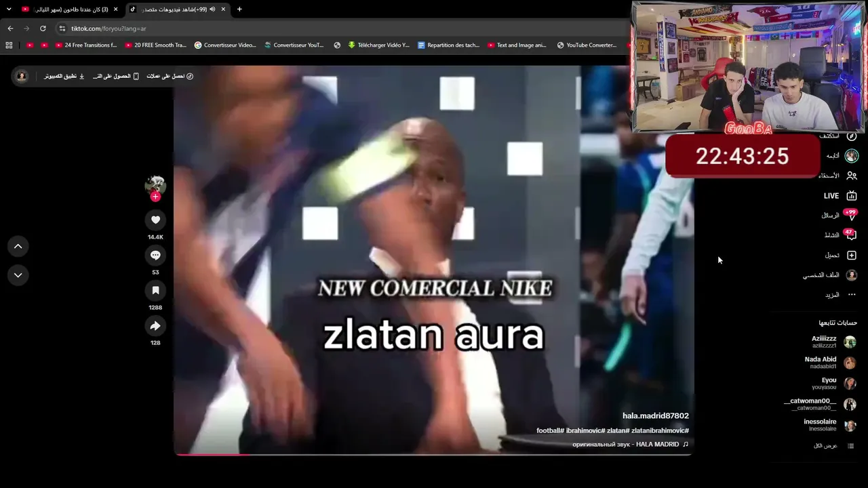Click the account avatar at top left of TikTok
The height and width of the screenshot is (488, 868).
(x=22, y=76)
